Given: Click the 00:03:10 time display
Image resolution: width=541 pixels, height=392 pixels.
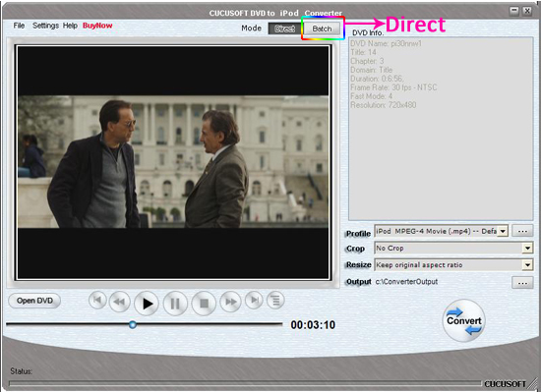Looking at the screenshot, I should pyautogui.click(x=313, y=325).
